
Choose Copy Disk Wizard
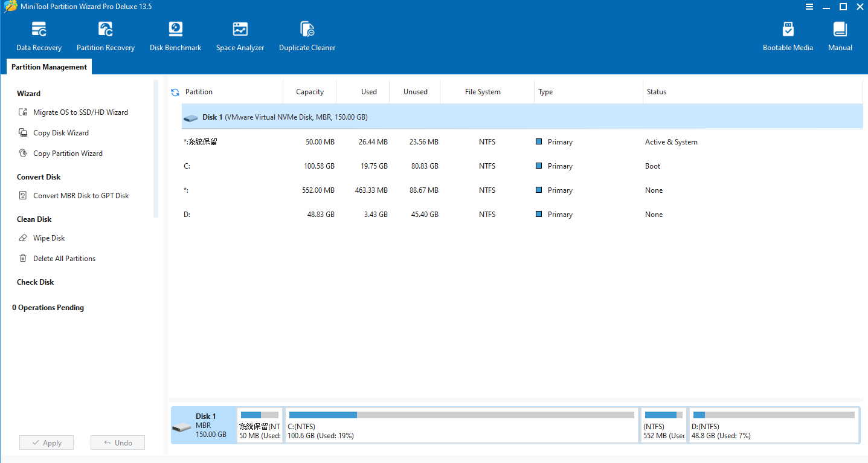tap(61, 133)
